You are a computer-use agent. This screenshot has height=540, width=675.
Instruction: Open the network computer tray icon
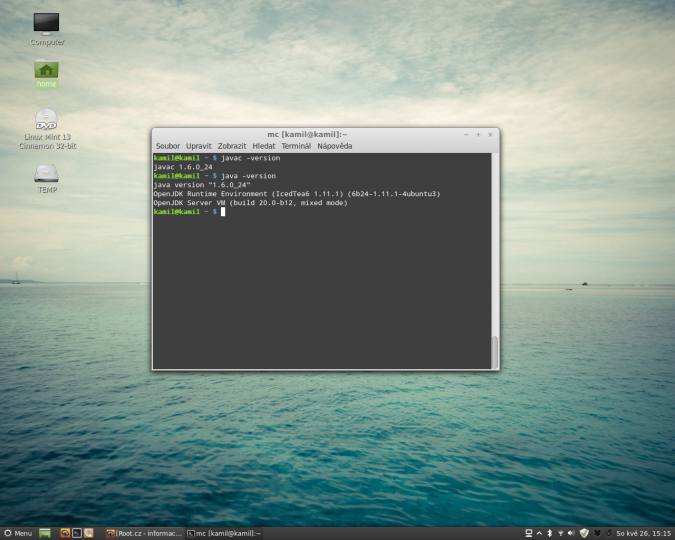(529, 533)
